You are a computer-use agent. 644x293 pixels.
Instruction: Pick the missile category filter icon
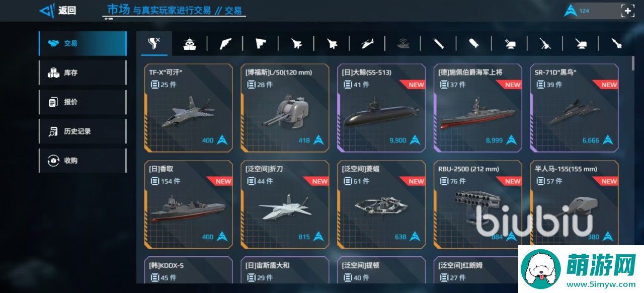pyautogui.click(x=439, y=44)
